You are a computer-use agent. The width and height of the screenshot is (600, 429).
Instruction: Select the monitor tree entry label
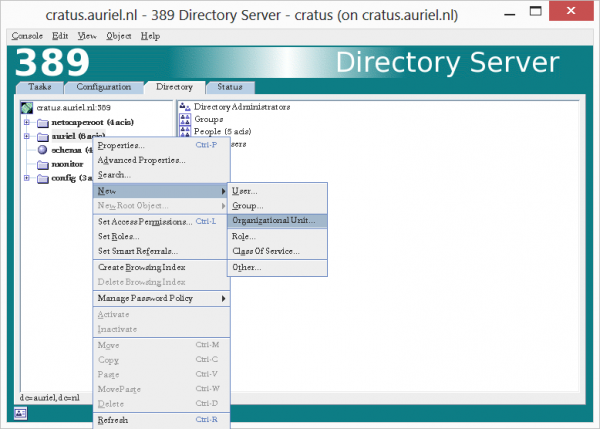[67, 164]
